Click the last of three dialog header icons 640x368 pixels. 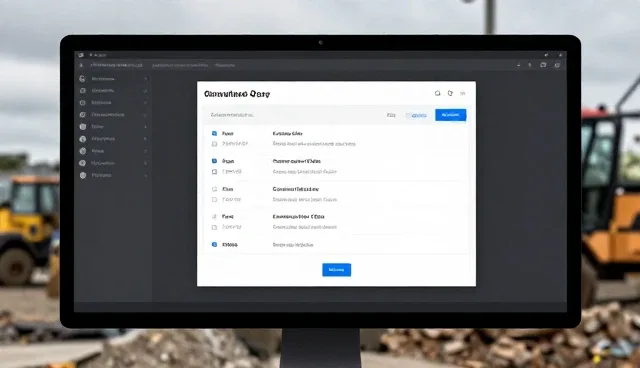[463, 93]
